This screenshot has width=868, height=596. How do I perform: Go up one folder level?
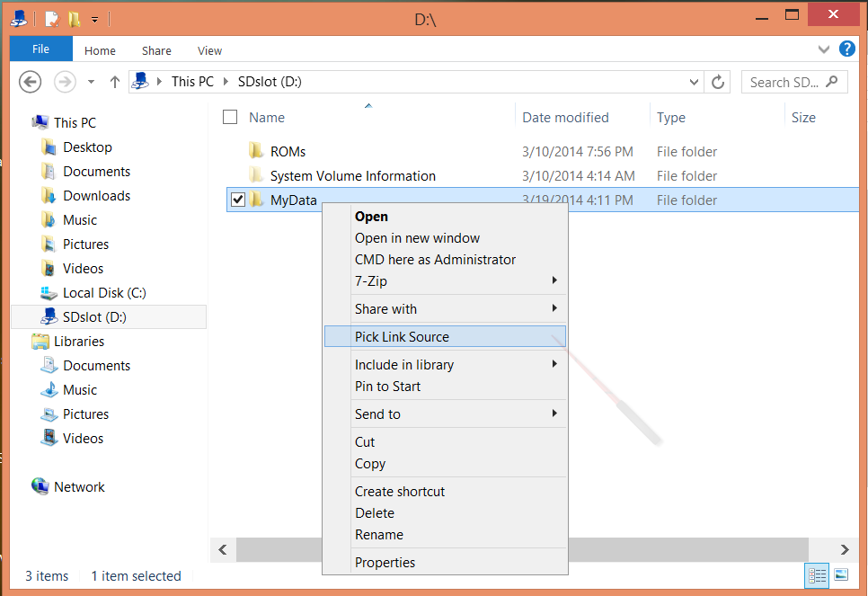(x=115, y=83)
